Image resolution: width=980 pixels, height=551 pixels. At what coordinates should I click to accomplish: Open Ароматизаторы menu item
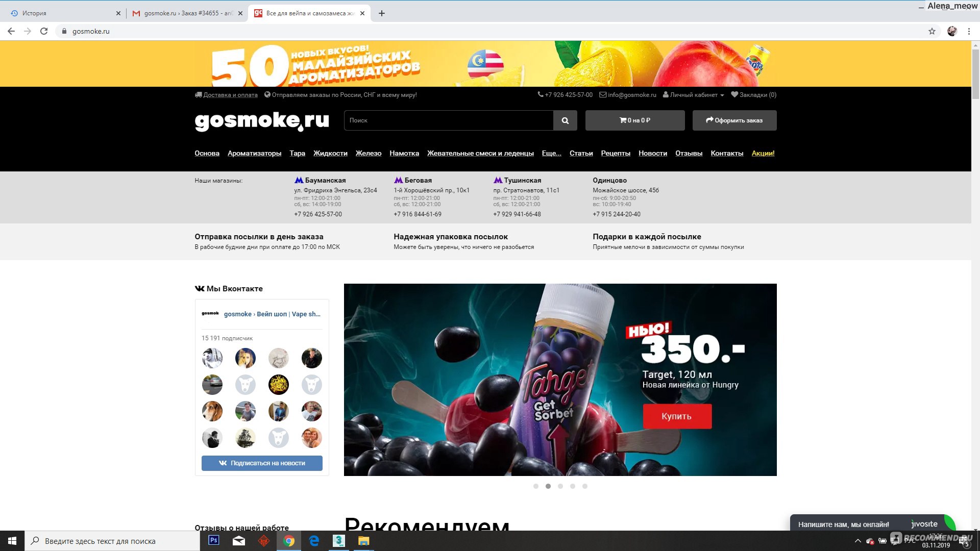pos(254,154)
